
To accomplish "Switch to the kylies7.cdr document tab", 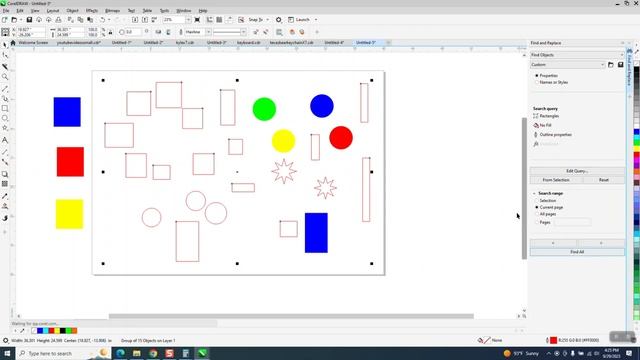I will tap(185, 42).
